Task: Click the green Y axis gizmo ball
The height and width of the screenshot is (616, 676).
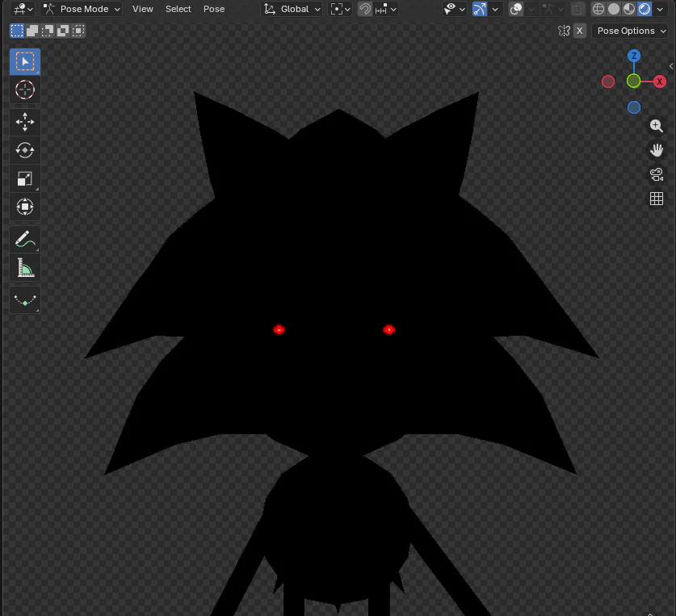Action: tap(634, 81)
